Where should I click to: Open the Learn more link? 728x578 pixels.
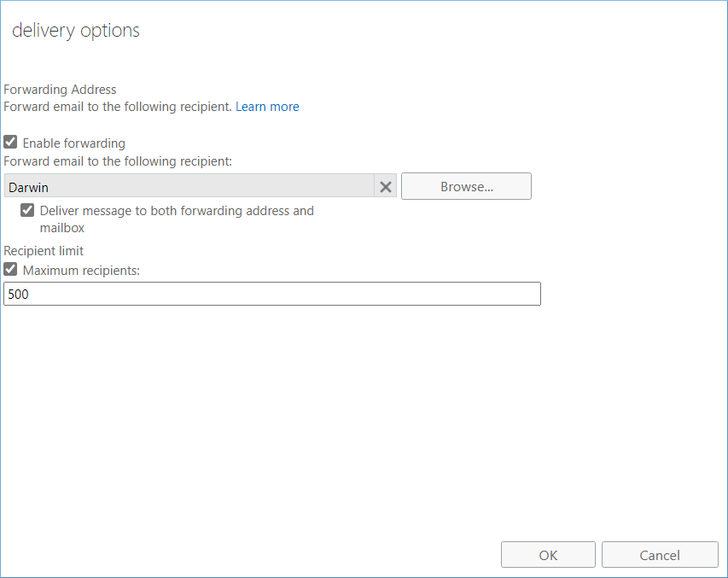pos(267,107)
